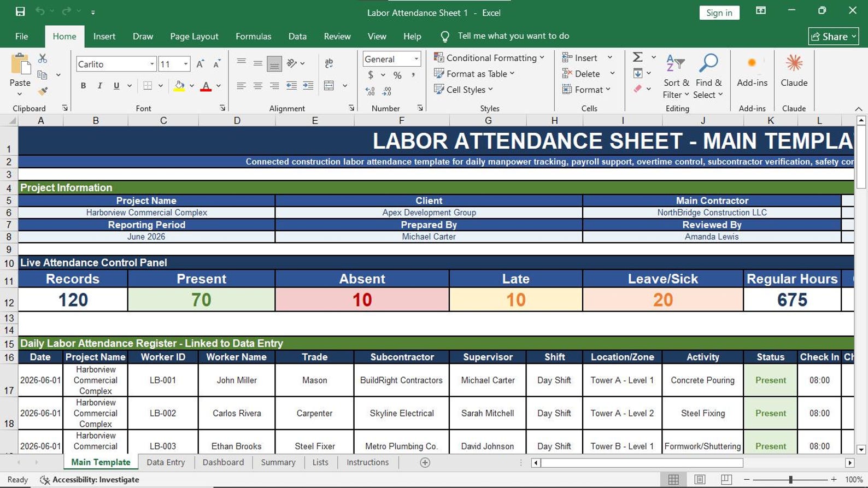Click the Sign in button
The height and width of the screenshot is (488, 868).
(719, 13)
